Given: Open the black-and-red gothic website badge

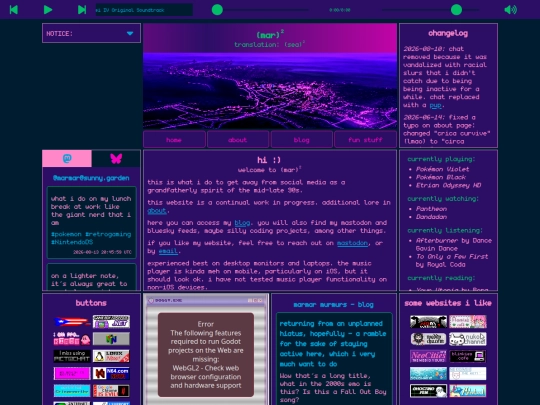Looking at the screenshot, I should pyautogui.click(x=428, y=322).
